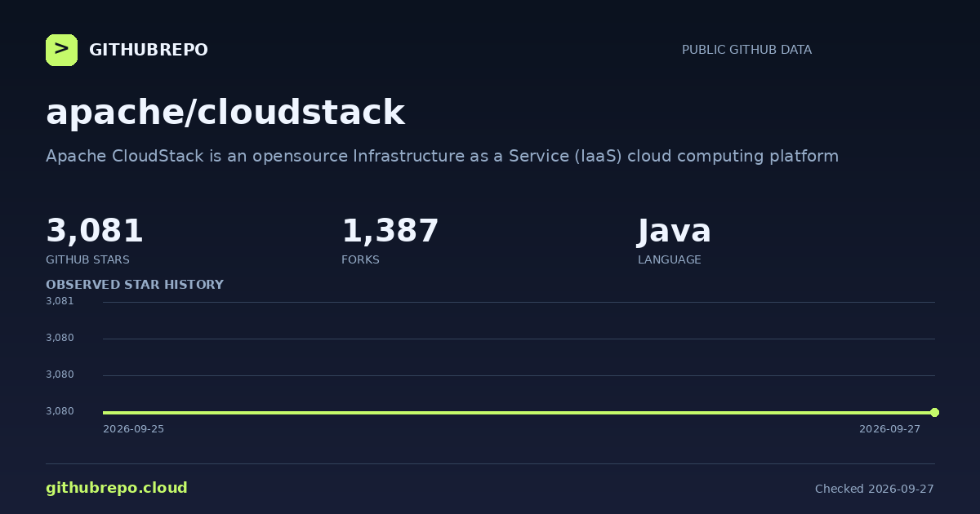Image resolution: width=980 pixels, height=514 pixels.
Task: Click the top 3,081 y-axis label
Action: point(60,301)
